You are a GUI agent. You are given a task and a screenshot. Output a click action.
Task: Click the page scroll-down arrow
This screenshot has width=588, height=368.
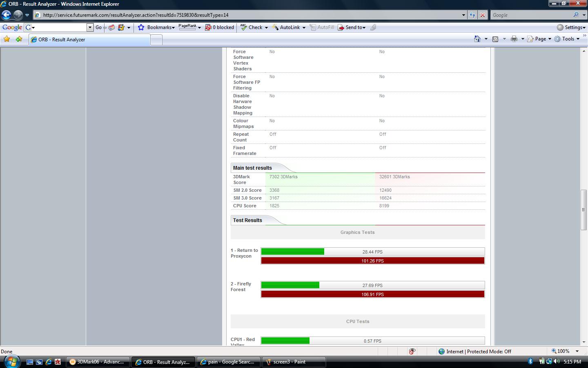click(x=584, y=342)
